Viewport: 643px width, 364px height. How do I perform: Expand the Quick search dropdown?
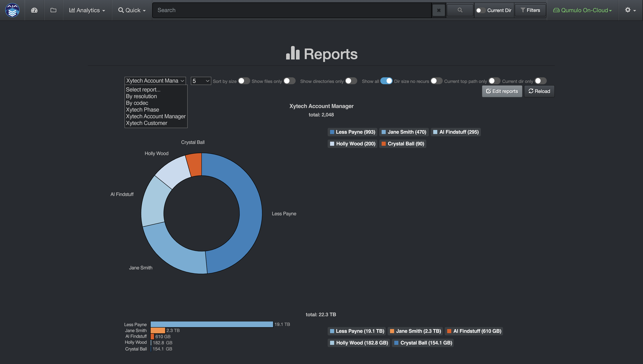tap(131, 10)
